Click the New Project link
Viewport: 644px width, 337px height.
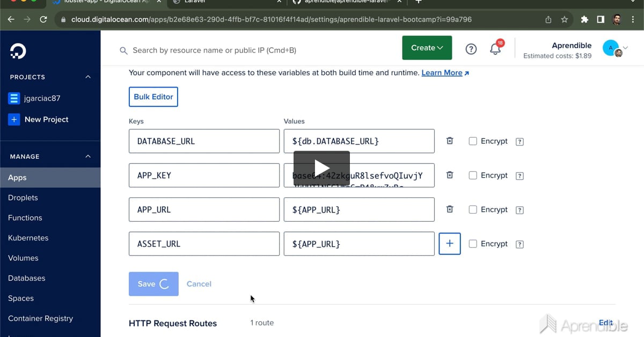pos(47,119)
